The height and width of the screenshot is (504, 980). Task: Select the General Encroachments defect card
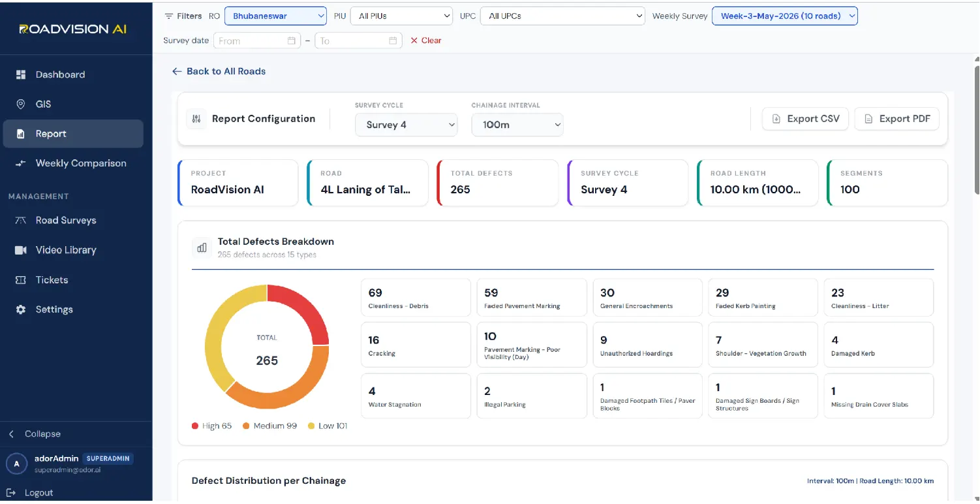tap(648, 298)
